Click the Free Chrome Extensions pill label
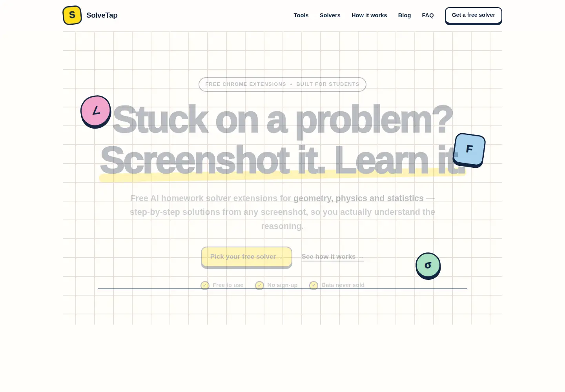This screenshot has height=392, width=565. tap(282, 84)
